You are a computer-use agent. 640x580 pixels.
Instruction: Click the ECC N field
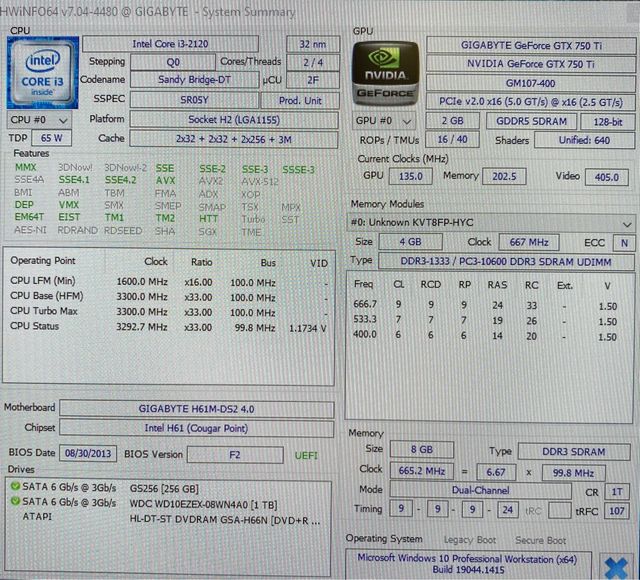click(624, 243)
